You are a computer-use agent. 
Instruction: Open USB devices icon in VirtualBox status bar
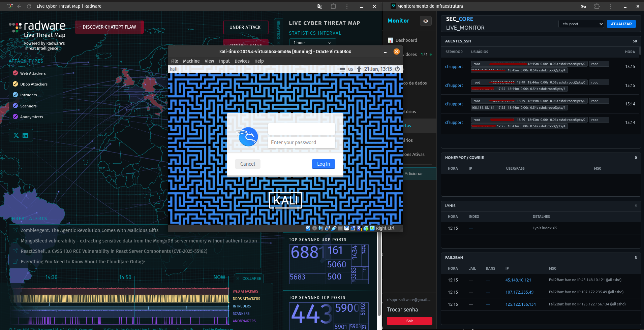[334, 228]
